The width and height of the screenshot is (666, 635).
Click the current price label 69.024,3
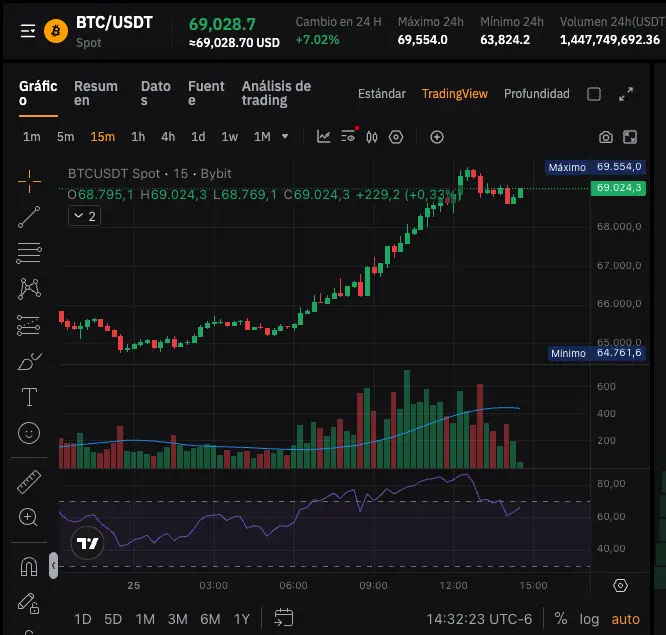point(618,188)
